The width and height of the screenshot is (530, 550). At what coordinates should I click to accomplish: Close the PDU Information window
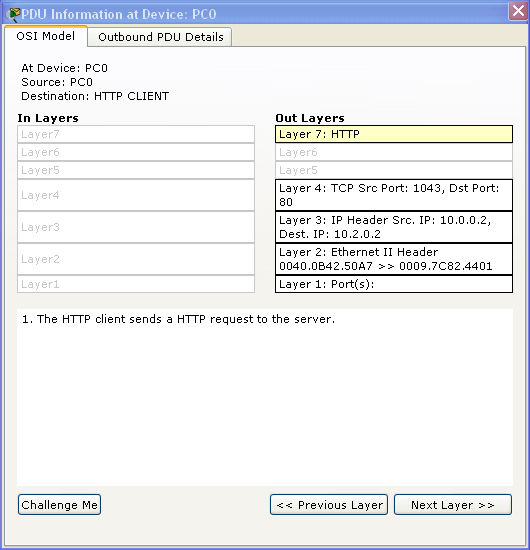click(x=518, y=11)
